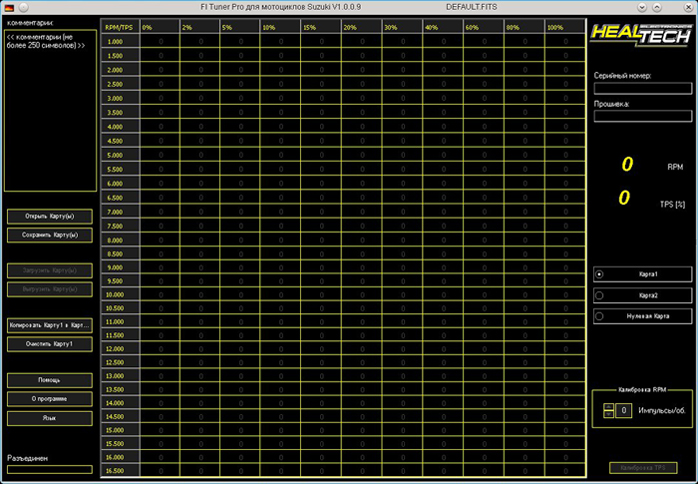The image size is (698, 484).
Task: Click the Загрузить Карту(ы) button
Action: click(50, 271)
